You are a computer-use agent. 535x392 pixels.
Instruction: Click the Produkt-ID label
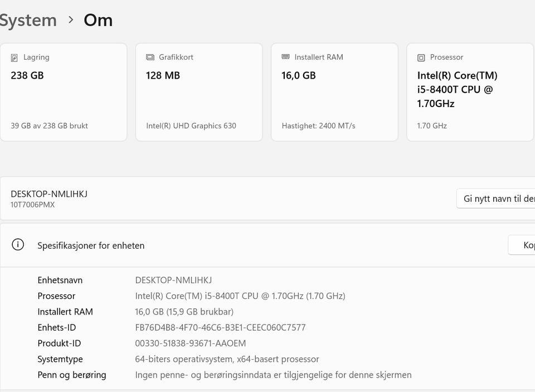pos(59,343)
